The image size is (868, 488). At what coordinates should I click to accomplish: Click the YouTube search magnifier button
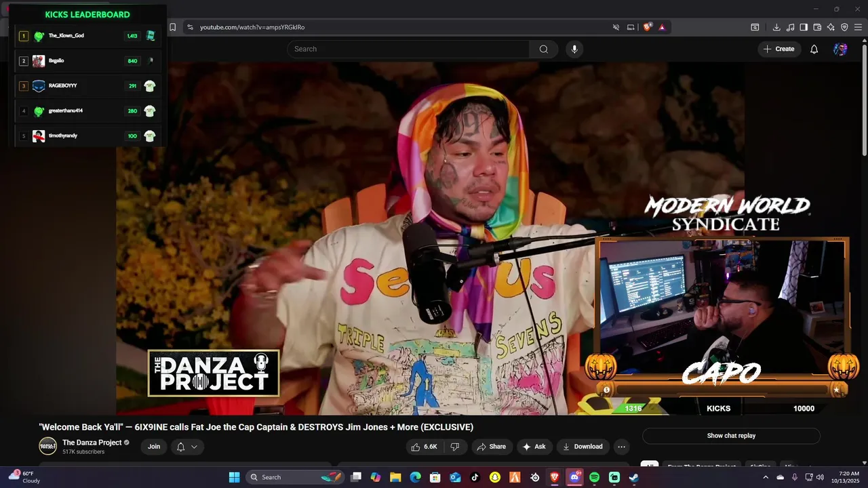coord(544,49)
